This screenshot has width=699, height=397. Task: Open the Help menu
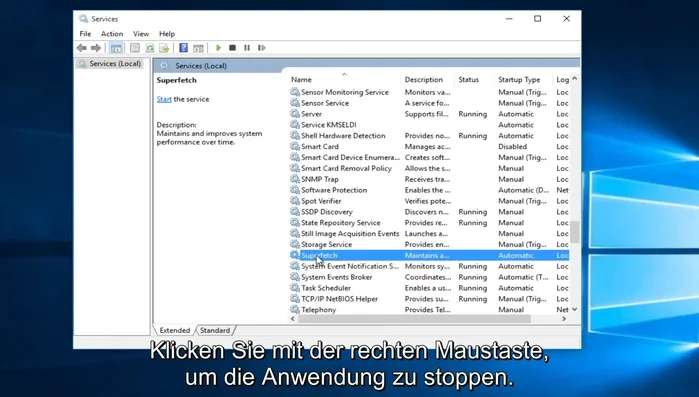[167, 34]
